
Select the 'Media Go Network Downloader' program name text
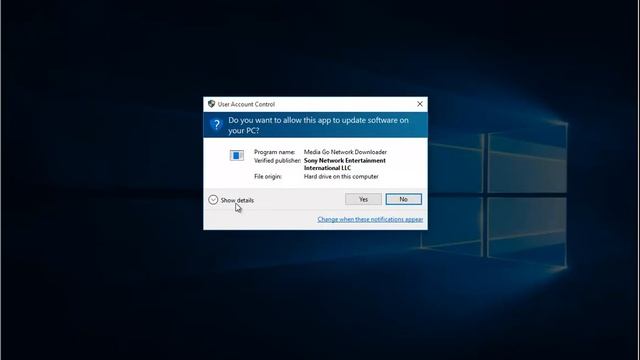[x=345, y=152]
